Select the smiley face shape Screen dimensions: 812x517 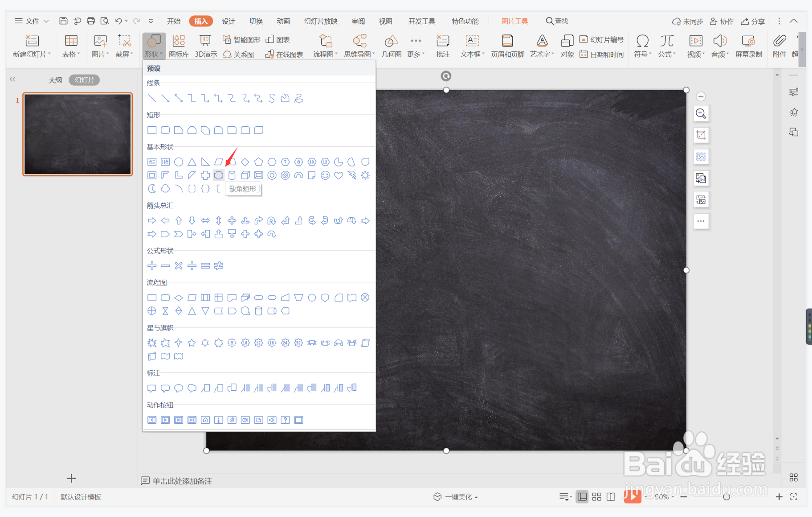point(325,175)
